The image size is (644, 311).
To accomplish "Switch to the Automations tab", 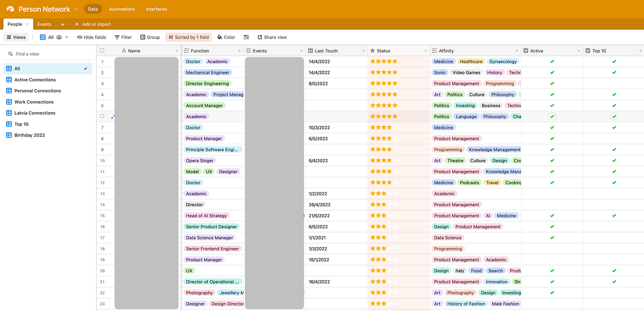I will [122, 9].
